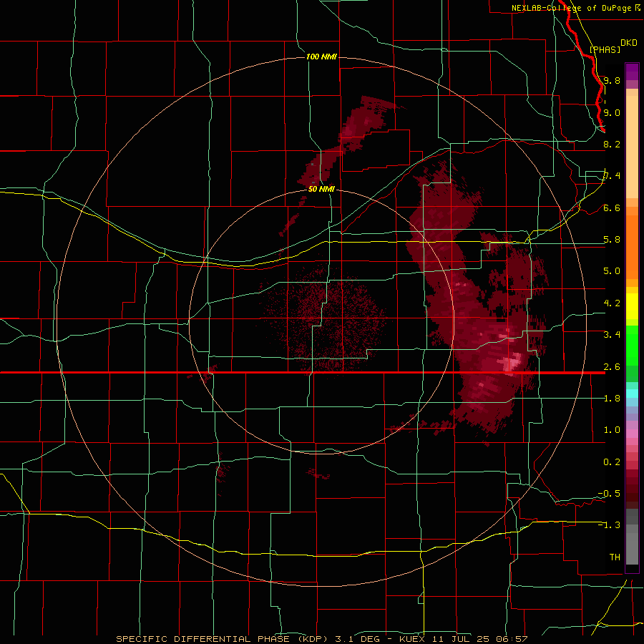This screenshot has height=644, width=644.
Task: Click the 4.2 scale value
Action: [x=612, y=303]
